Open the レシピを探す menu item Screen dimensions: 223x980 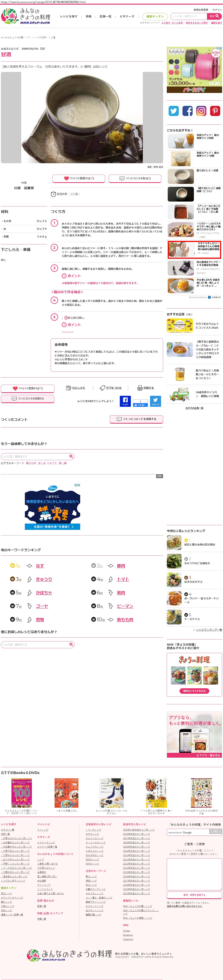coord(69,16)
